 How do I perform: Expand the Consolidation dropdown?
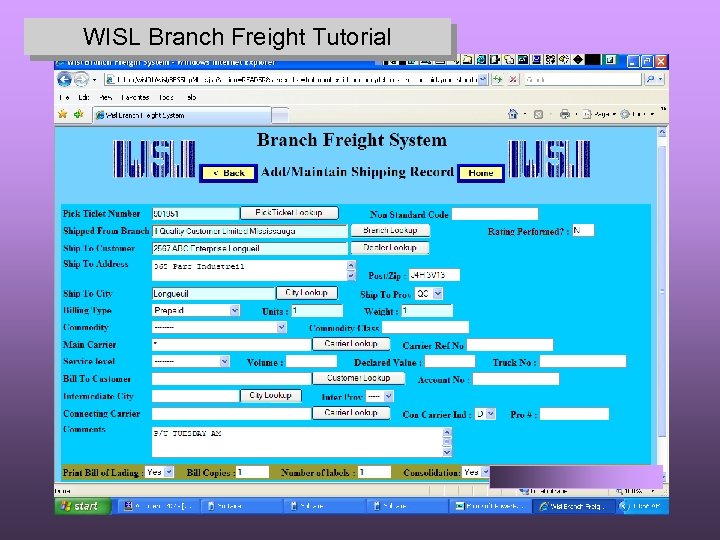pos(485,472)
